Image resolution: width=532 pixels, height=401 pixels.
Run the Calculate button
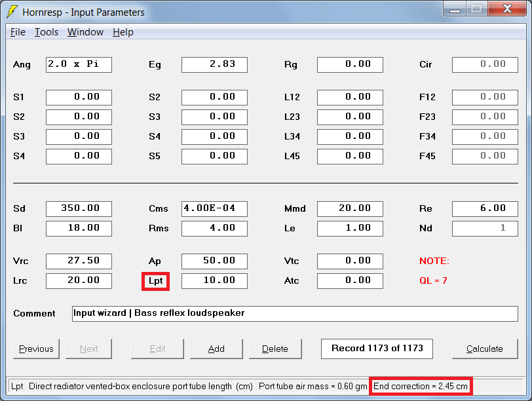485,349
